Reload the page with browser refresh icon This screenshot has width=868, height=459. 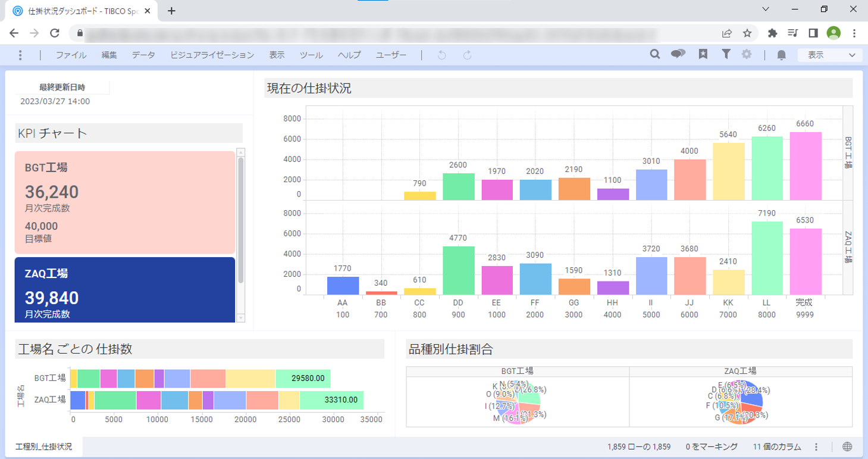[x=55, y=33]
